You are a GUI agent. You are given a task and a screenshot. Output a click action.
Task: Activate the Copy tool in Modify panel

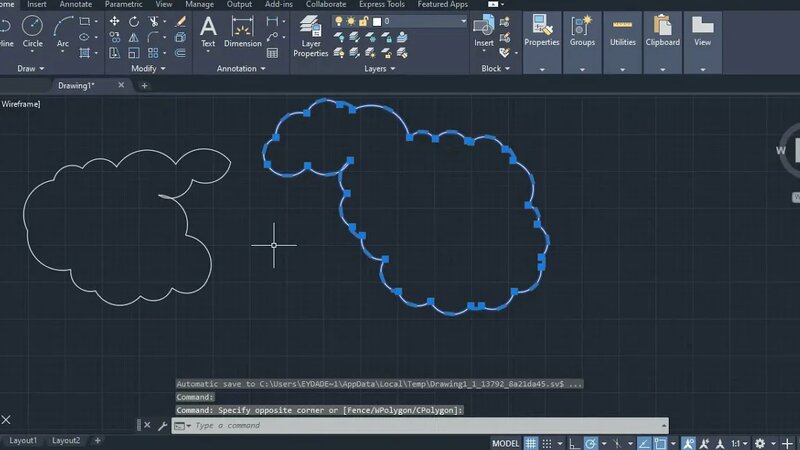pos(115,37)
